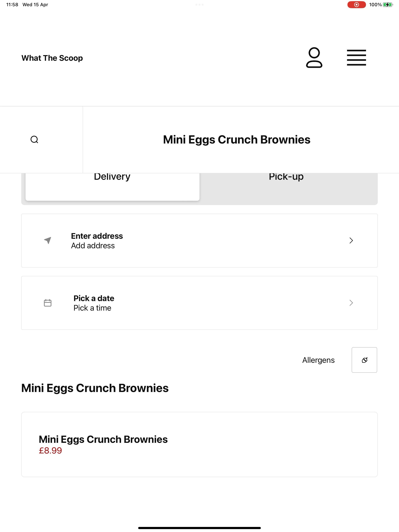Open the user account profile icon
399x532 pixels.
pos(314,58)
